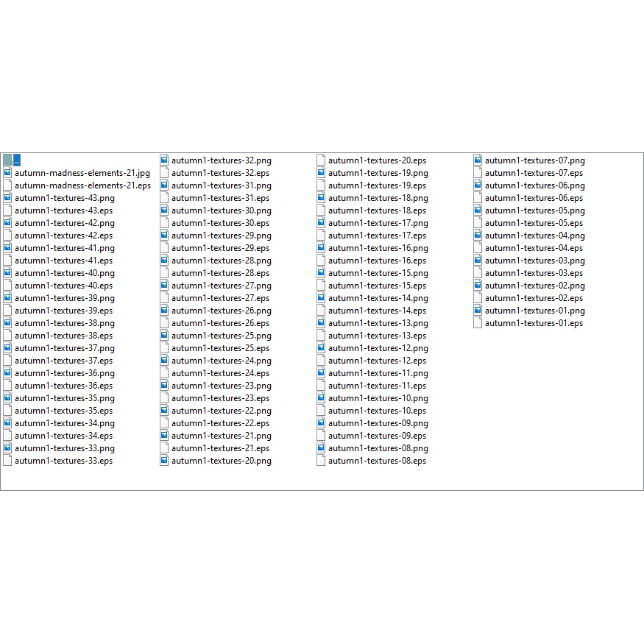Viewport: 644px width, 644px height.
Task: Click file icon of autumn1-textures-14.eps
Action: click(321, 311)
